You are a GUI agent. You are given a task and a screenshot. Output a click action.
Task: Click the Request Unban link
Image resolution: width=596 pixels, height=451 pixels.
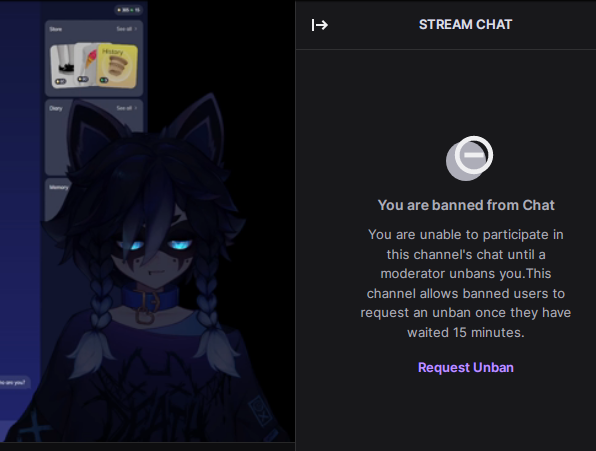(466, 367)
